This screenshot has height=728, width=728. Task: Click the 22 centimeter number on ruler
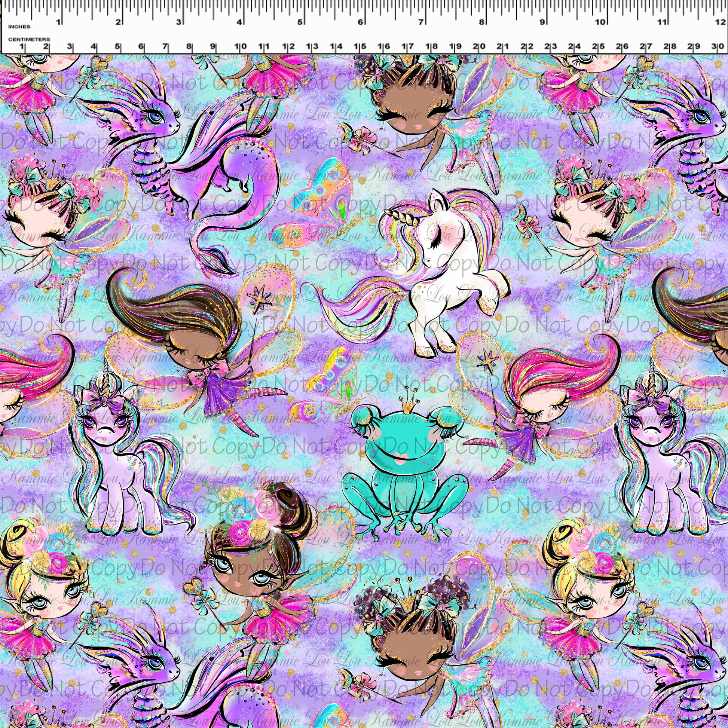[527, 47]
